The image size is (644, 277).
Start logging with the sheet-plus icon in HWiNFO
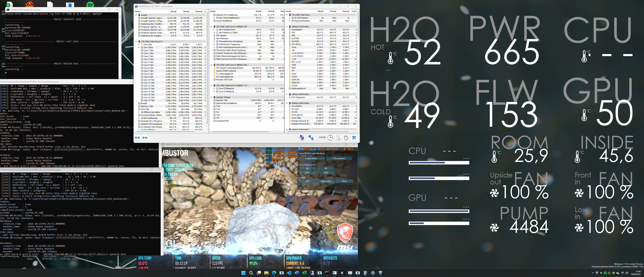tap(338, 138)
